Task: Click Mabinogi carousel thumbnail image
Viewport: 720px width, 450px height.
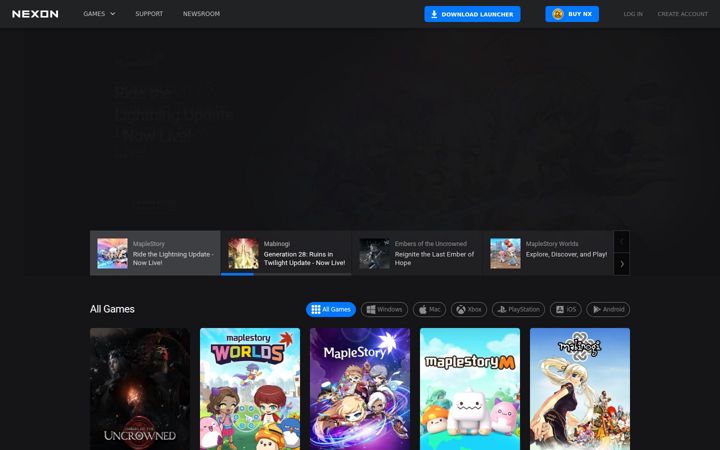Action: (x=243, y=253)
